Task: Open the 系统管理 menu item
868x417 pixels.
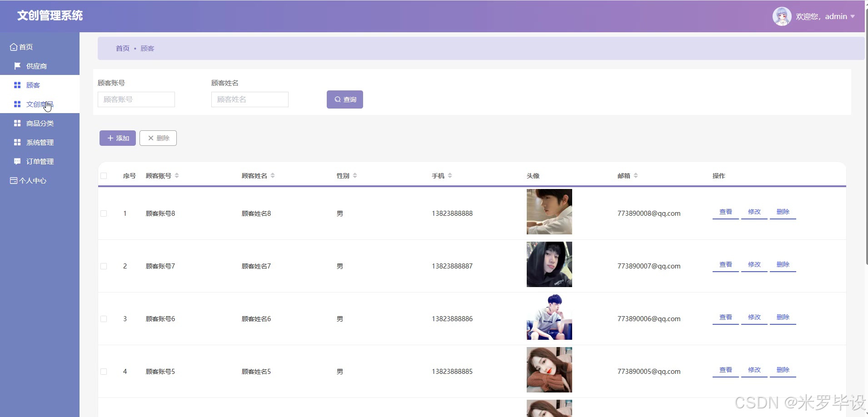Action: pyautogui.click(x=40, y=142)
